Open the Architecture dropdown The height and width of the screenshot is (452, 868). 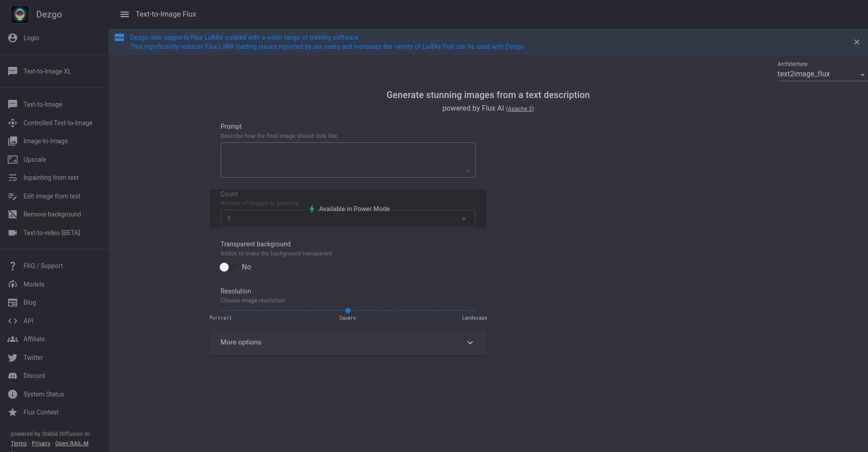821,74
